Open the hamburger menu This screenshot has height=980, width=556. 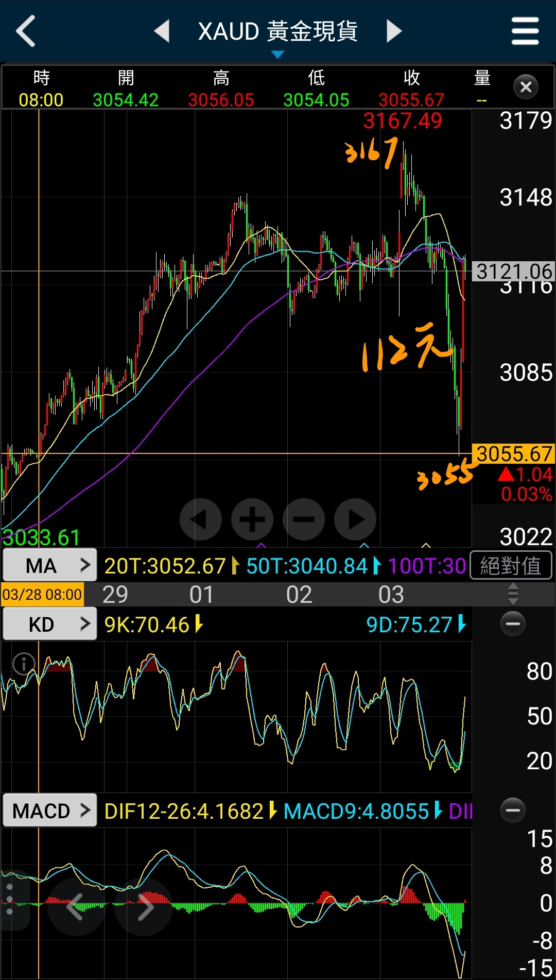(x=525, y=31)
